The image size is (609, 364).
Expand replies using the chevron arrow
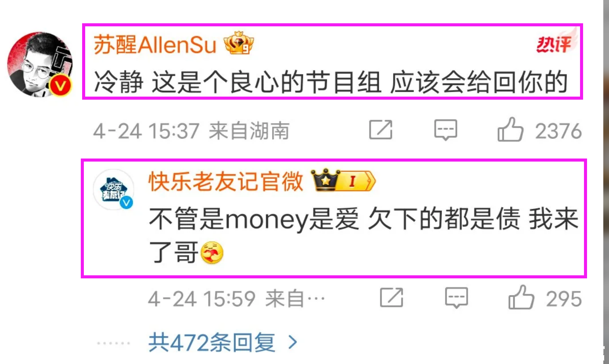coord(292,342)
